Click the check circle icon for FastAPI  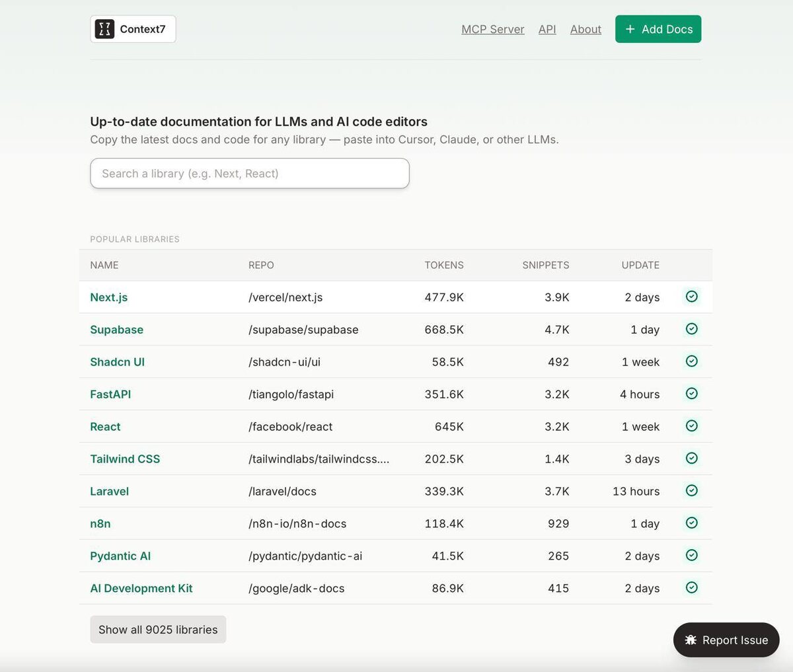(692, 394)
